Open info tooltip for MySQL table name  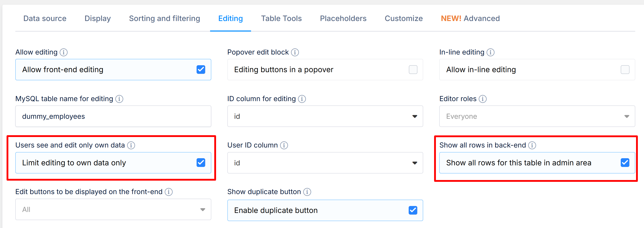[x=119, y=99]
